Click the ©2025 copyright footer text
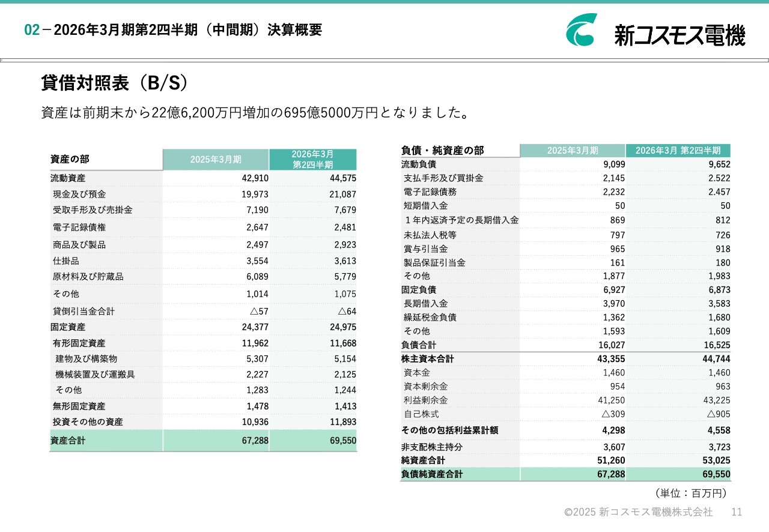The width and height of the screenshot is (769, 532). click(638, 512)
